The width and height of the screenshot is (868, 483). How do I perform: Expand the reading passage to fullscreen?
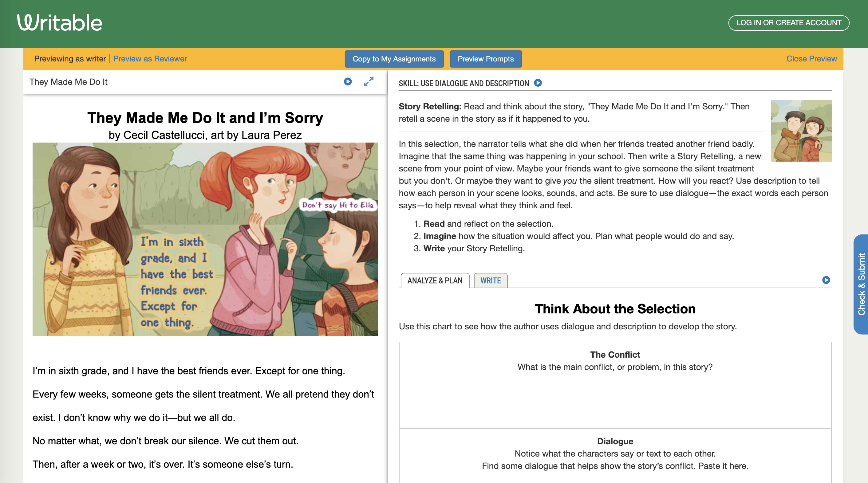pos(369,81)
